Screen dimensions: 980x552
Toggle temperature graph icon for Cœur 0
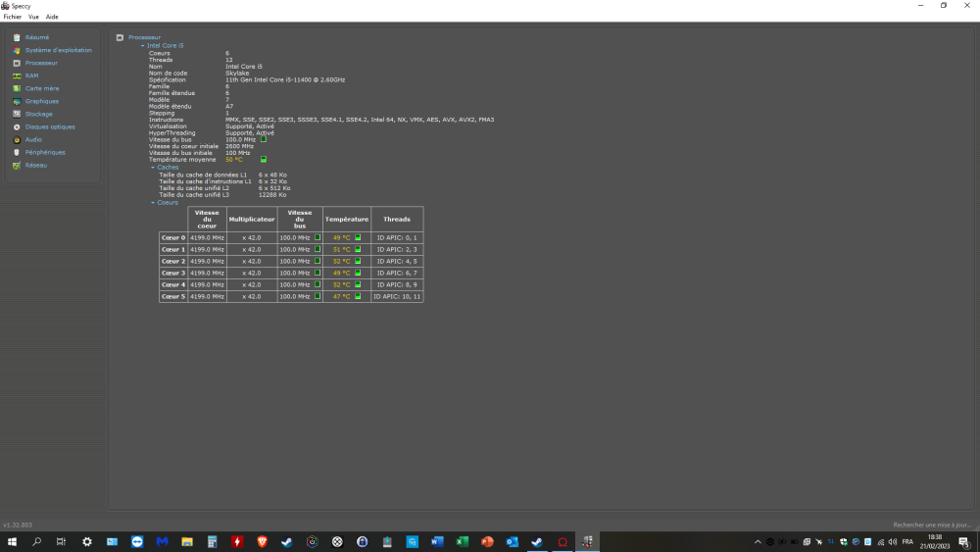coord(358,237)
